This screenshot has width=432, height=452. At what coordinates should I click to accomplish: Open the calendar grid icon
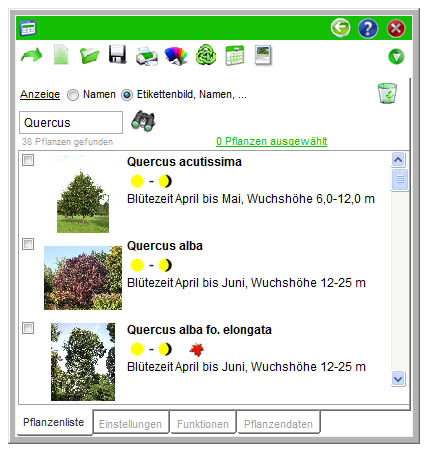tap(235, 55)
